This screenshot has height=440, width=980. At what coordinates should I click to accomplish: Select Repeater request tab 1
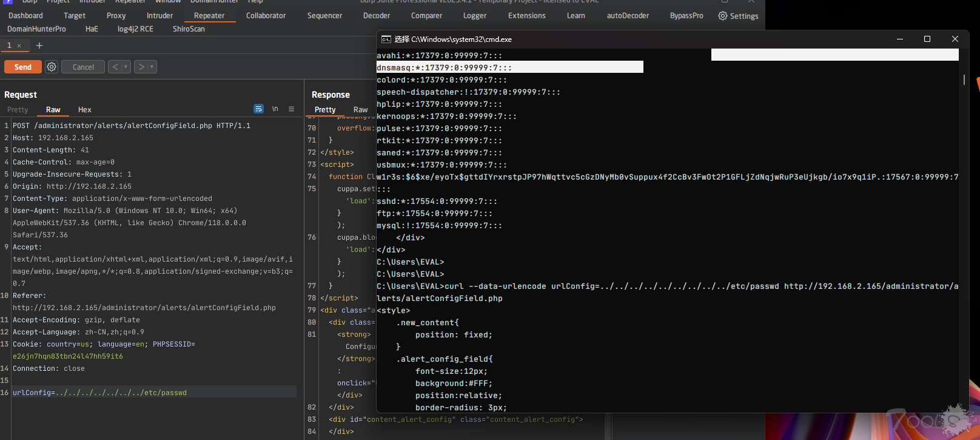[x=9, y=46]
